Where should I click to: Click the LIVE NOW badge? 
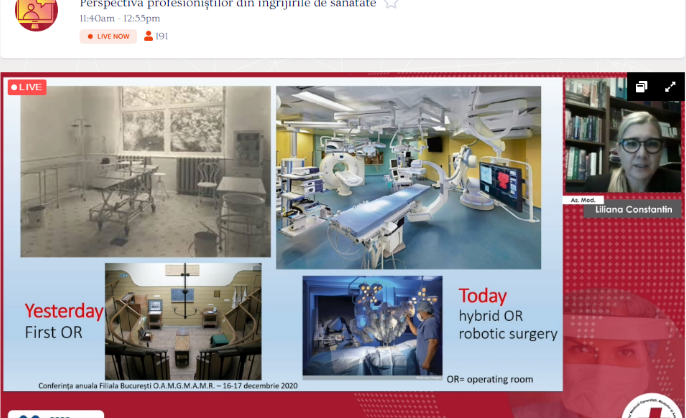[108, 36]
